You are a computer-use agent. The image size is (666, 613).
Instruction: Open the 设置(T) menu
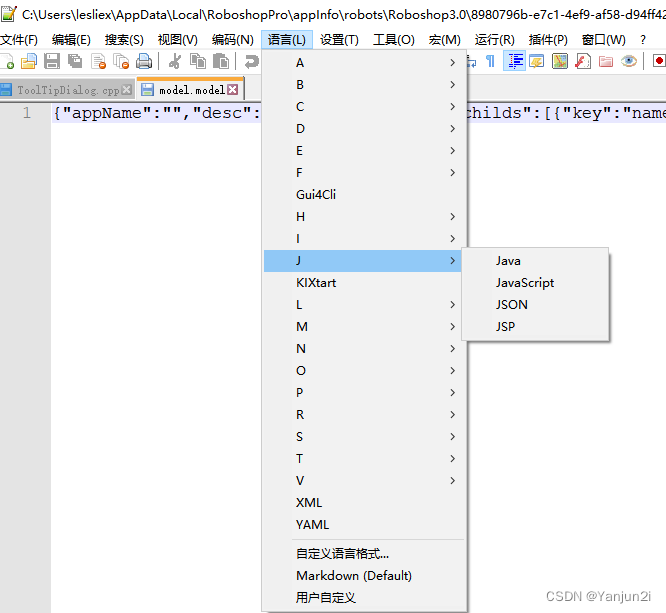[339, 40]
